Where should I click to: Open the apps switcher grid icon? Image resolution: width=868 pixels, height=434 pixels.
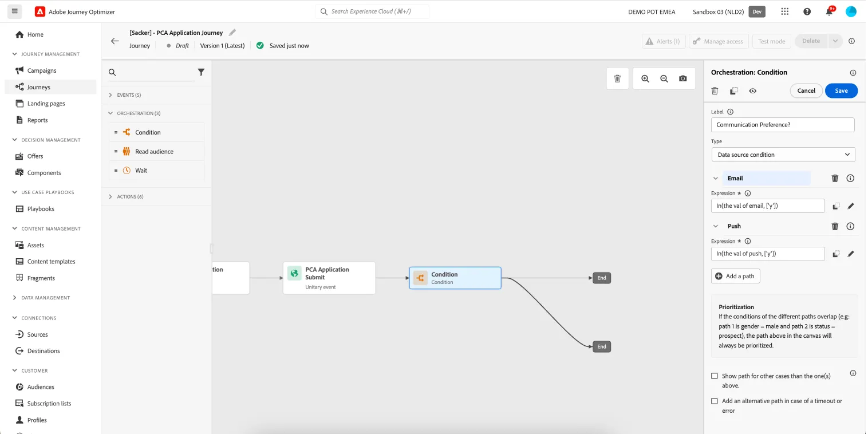[x=784, y=11]
